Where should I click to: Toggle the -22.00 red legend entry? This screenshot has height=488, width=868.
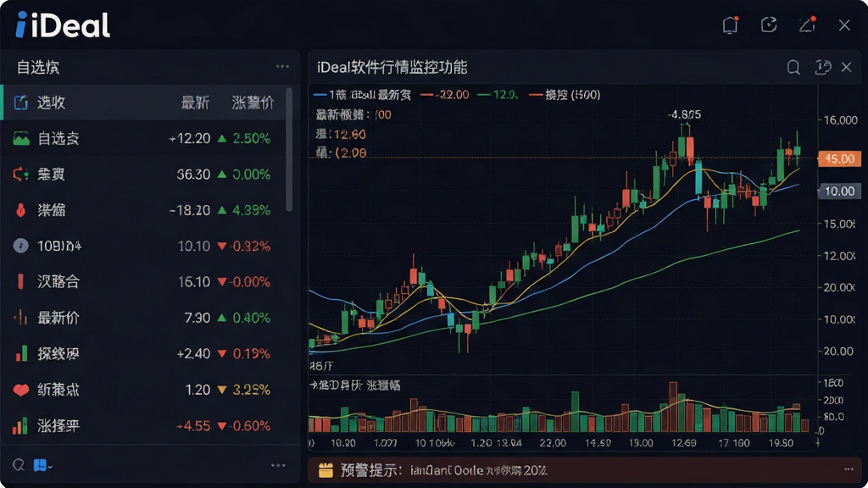tap(444, 95)
